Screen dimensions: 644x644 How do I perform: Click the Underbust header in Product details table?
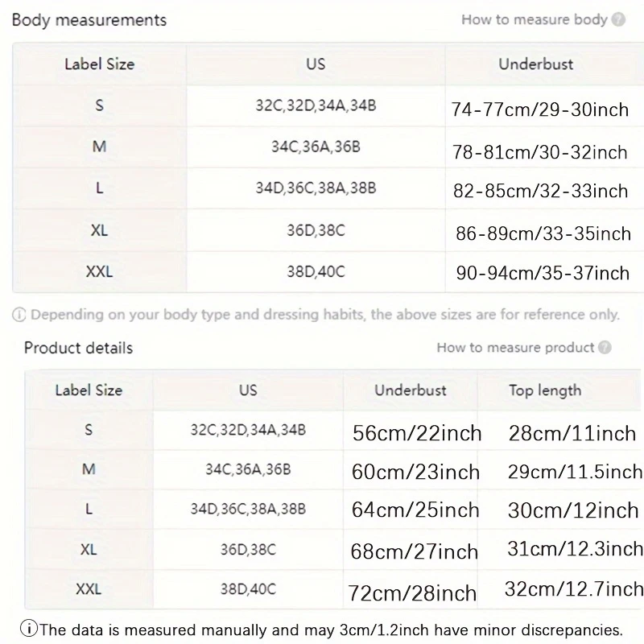411,390
